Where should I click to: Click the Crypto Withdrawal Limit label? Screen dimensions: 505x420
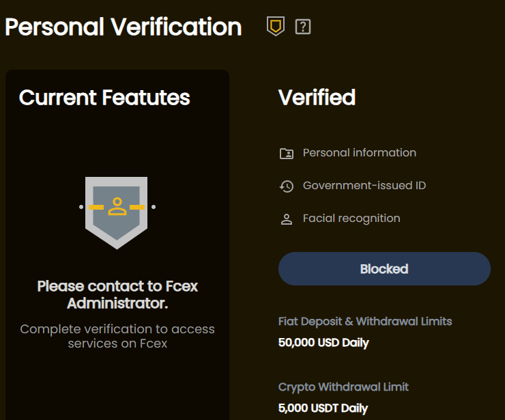(x=343, y=387)
